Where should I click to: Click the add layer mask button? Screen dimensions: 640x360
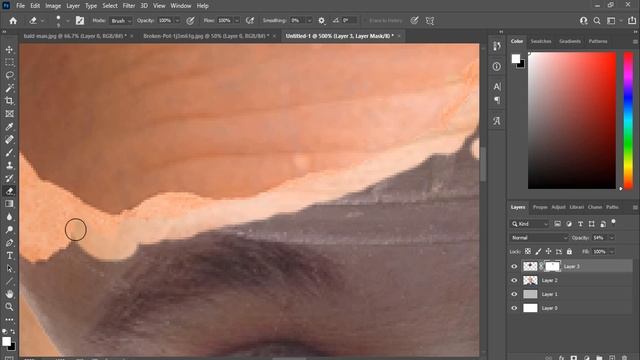point(573,358)
